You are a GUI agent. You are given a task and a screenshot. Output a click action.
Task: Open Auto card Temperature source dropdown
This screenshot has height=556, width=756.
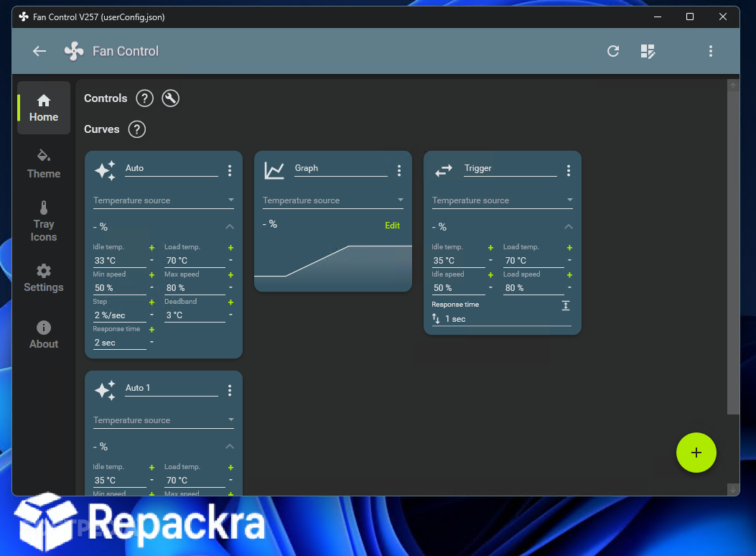(164, 200)
